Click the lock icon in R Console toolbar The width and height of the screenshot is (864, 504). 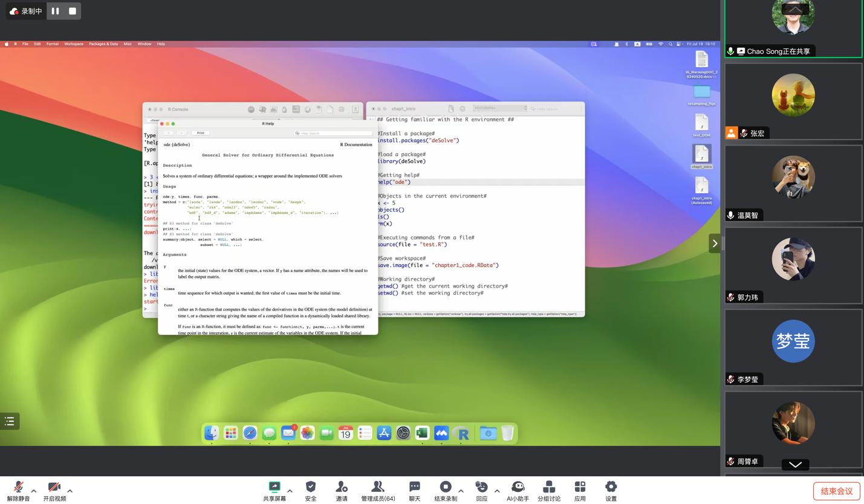coord(284,109)
